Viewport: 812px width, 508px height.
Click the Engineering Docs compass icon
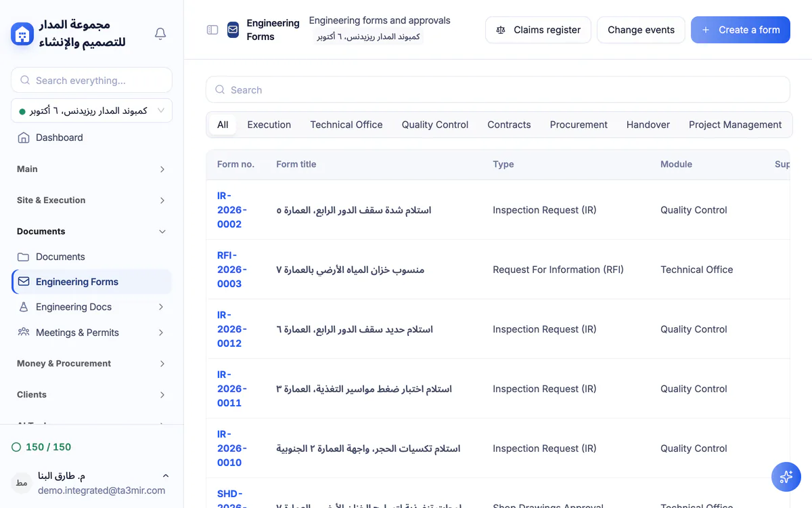coord(24,307)
